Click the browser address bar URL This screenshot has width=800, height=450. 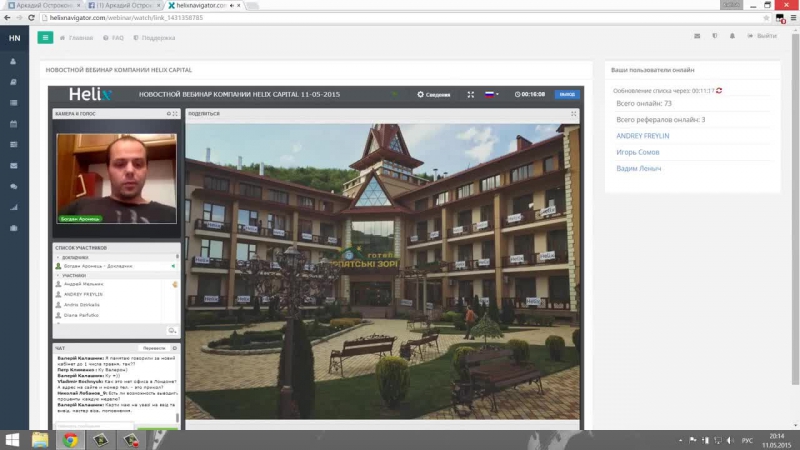[x=126, y=18]
